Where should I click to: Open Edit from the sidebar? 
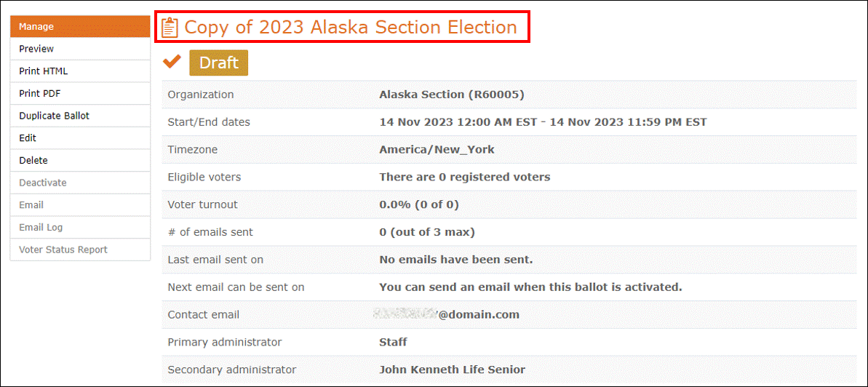tap(80, 138)
